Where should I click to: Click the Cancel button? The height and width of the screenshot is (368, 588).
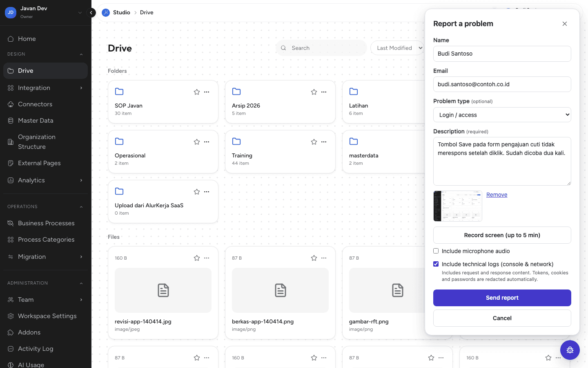click(x=502, y=318)
